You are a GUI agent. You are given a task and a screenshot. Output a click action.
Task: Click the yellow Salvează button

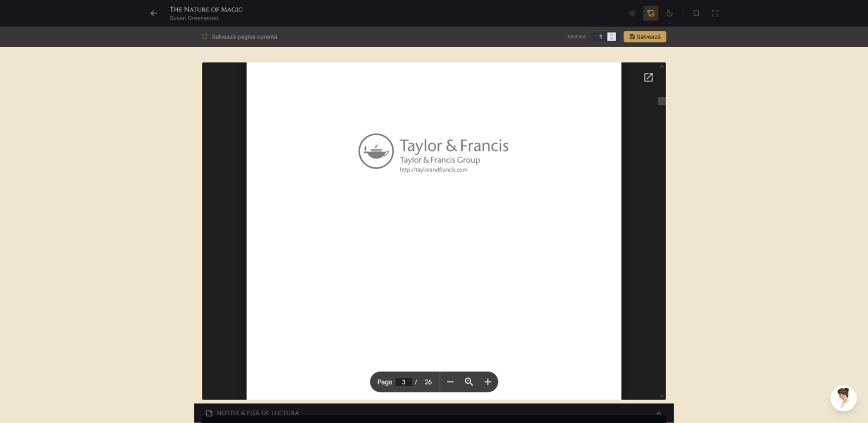point(645,37)
